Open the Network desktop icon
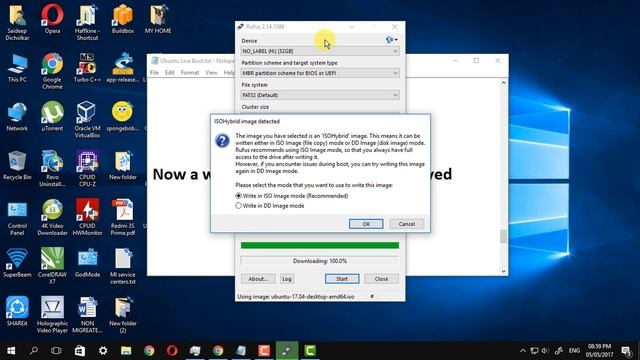This screenshot has height=360, width=640. (x=17, y=116)
